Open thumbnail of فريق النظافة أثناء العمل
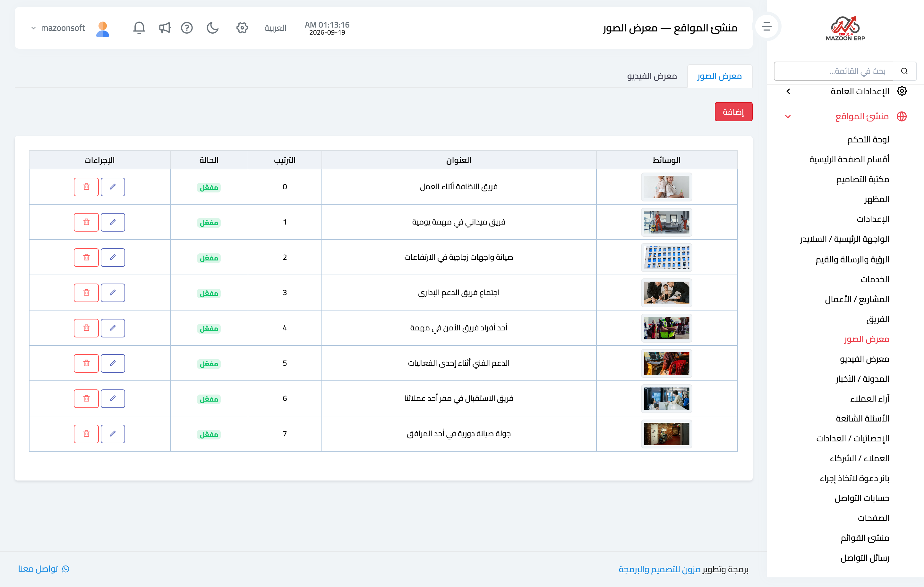Image resolution: width=924 pixels, height=587 pixels. [666, 187]
